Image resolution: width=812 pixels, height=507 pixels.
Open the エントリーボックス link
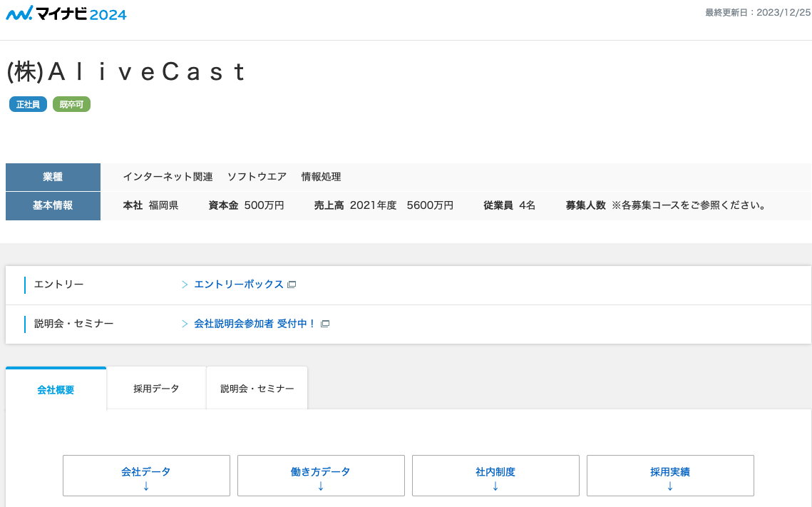coord(238,284)
